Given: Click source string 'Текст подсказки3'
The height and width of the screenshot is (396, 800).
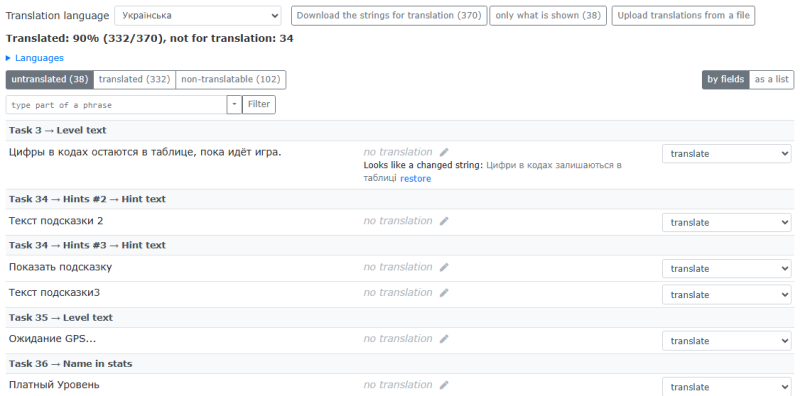Looking at the screenshot, I should click(54, 293).
